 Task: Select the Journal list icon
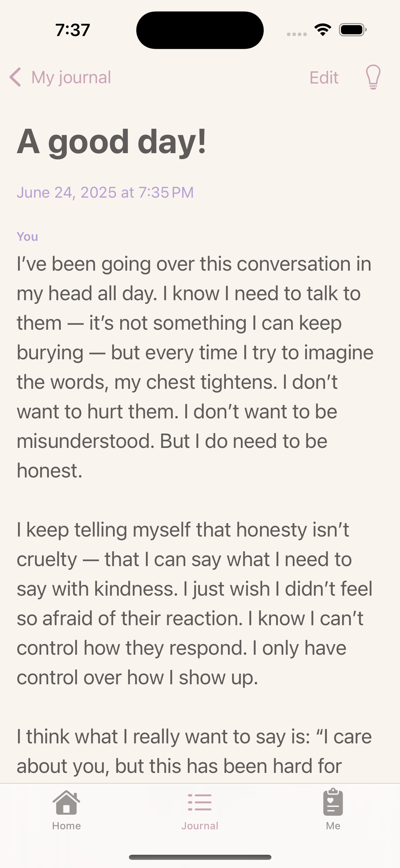click(x=200, y=802)
